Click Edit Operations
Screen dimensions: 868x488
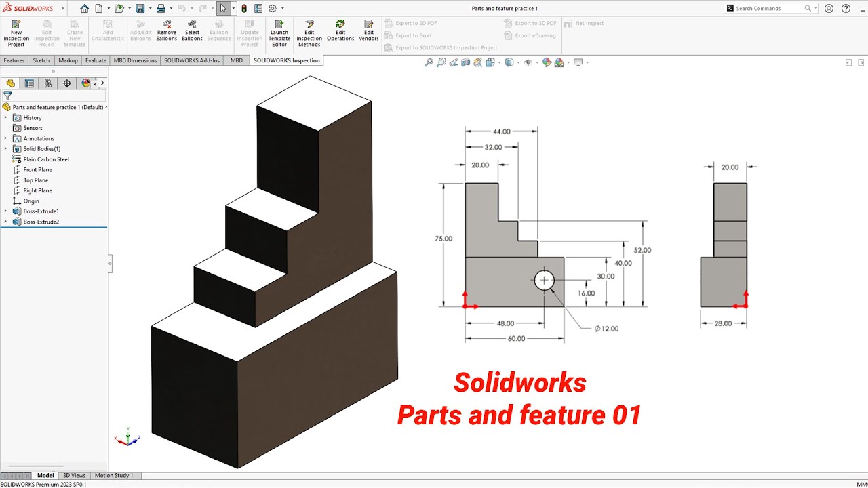pos(340,31)
